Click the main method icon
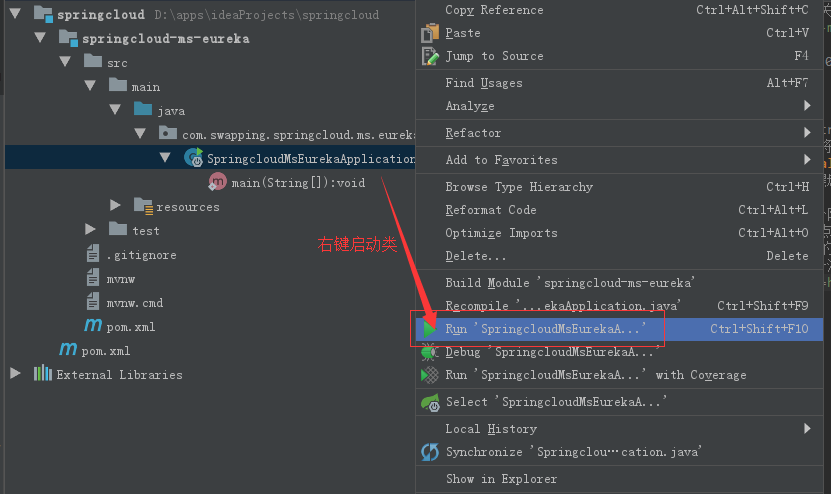Screen dimensions: 831x494 pyautogui.click(x=218, y=182)
